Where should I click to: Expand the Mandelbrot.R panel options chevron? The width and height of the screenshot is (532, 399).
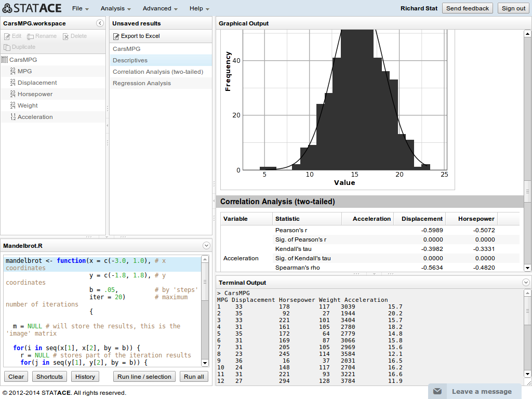click(206, 245)
